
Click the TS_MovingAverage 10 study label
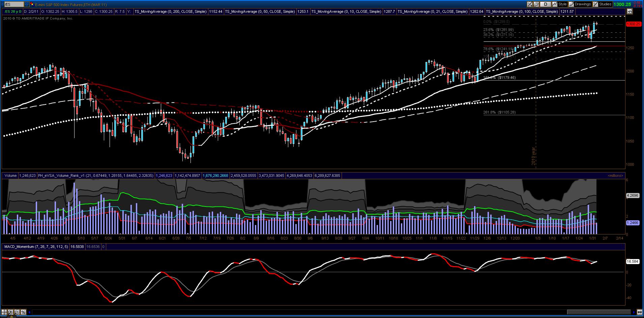click(x=346, y=11)
